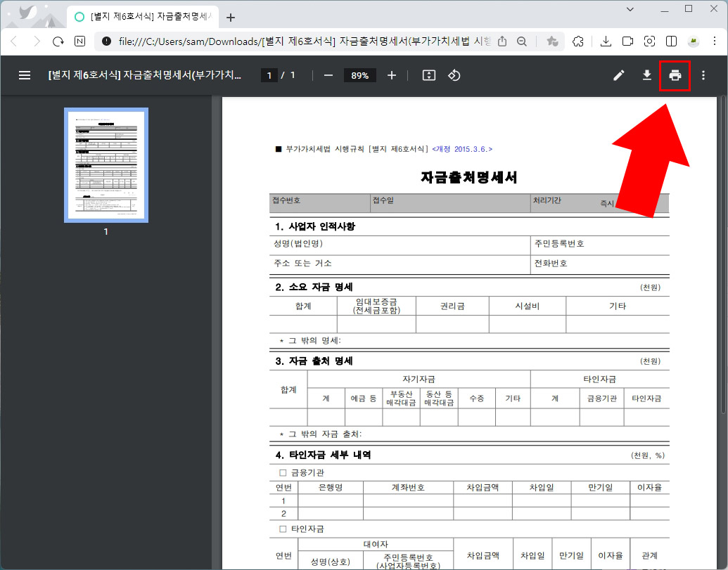Open the PDF viewer hamburger menu
Image resolution: width=728 pixels, height=570 pixels.
click(x=25, y=75)
